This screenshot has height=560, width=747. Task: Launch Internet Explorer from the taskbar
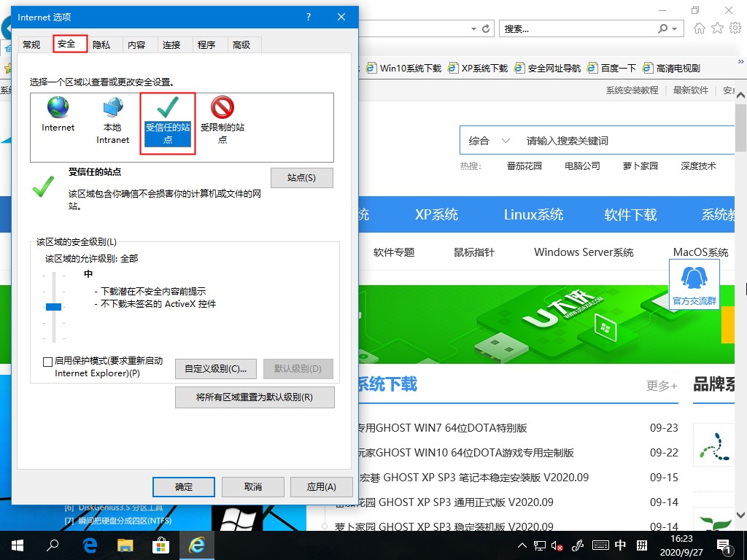tap(197, 545)
